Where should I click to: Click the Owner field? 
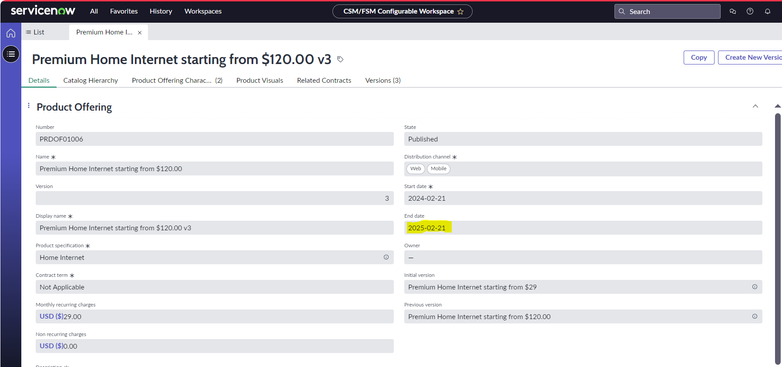[583, 257]
